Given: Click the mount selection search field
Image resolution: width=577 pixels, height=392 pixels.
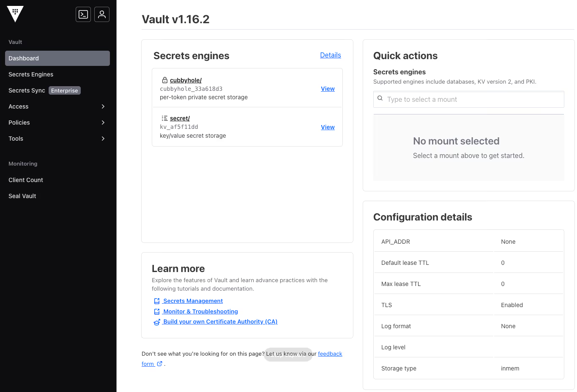Looking at the screenshot, I should coord(468,99).
